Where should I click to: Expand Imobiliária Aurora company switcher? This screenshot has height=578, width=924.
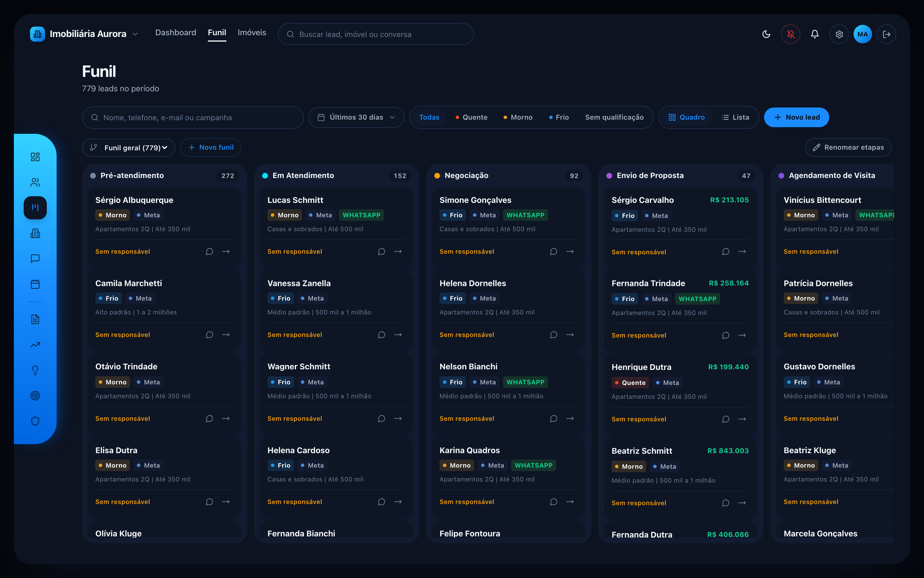84,34
